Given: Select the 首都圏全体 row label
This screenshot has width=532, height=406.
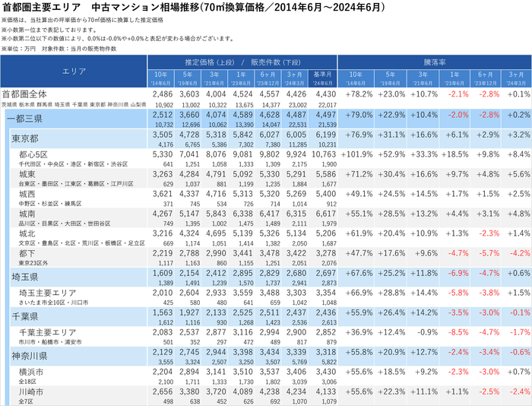Looking at the screenshot, I should tap(24, 94).
